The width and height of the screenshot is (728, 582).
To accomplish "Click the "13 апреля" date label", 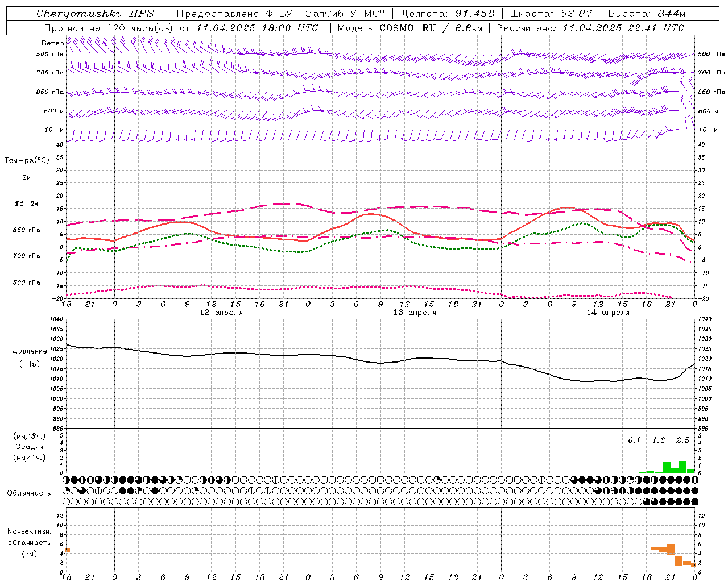I will point(415,313).
